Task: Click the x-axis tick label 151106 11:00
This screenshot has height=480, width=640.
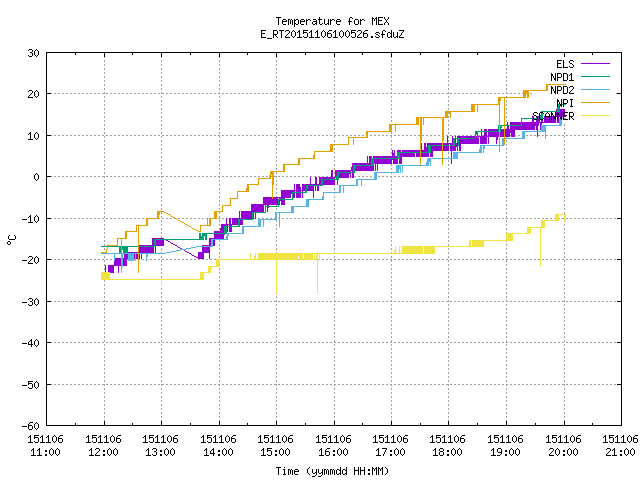Action: [45, 446]
